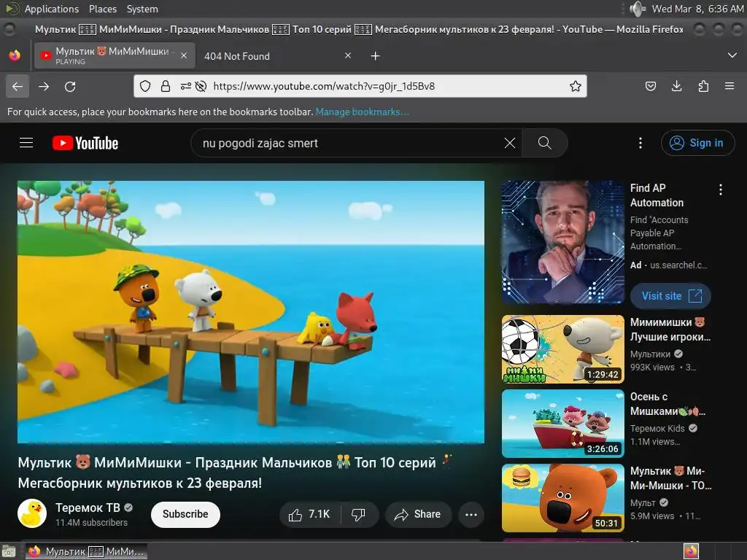Screen dimensions: 747x560
Task: Subscribe to Теремок ТВ channel
Action: 185,514
